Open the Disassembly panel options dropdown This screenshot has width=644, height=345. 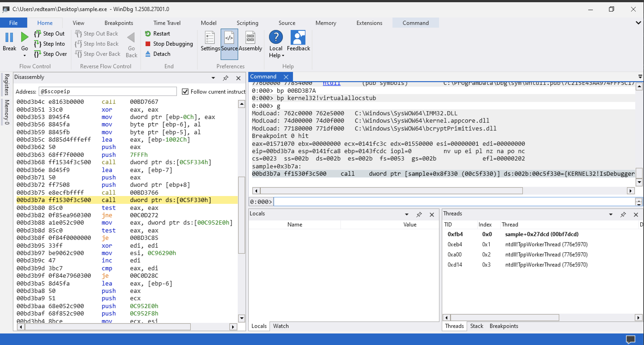(213, 78)
